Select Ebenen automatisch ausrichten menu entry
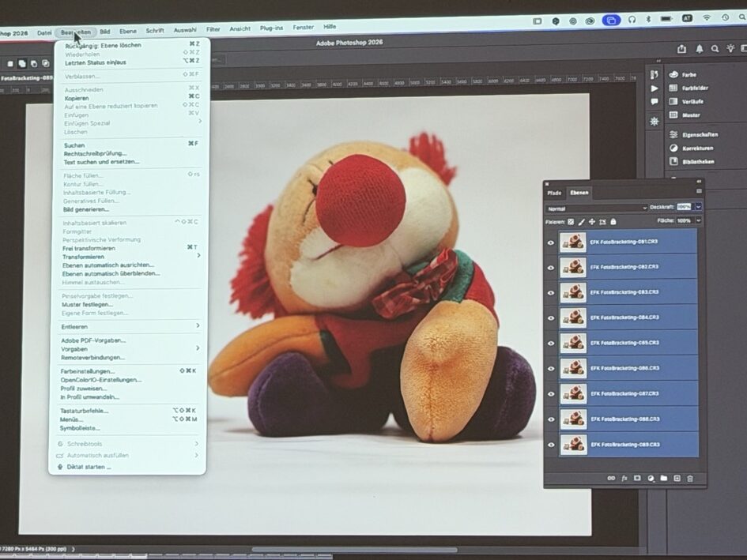 (108, 265)
